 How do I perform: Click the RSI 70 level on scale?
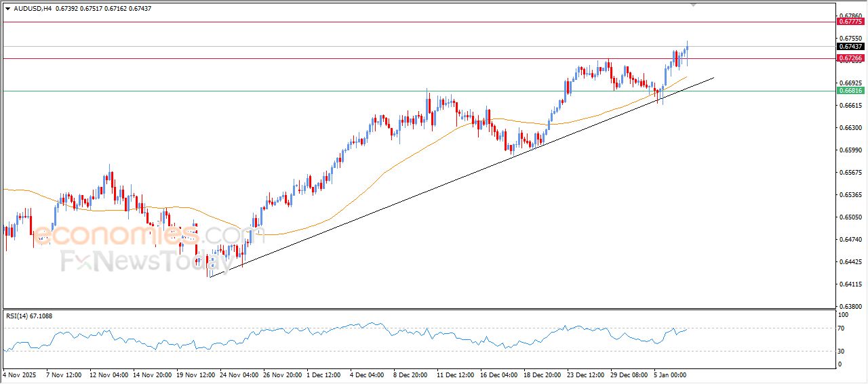click(843, 328)
